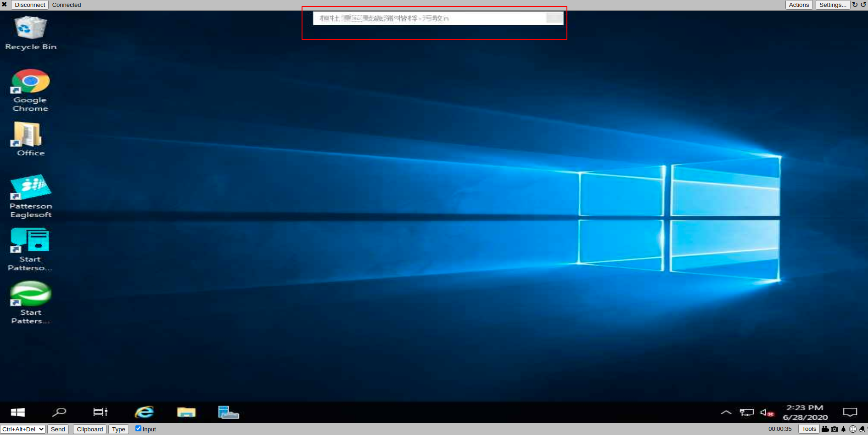Launch Internet Explorer from the taskbar
868x435 pixels.
point(144,412)
